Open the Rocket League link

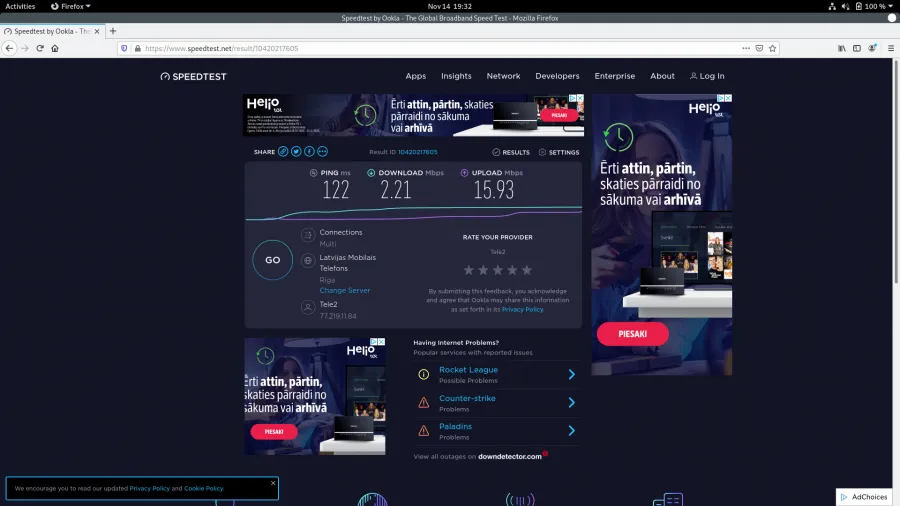(468, 369)
